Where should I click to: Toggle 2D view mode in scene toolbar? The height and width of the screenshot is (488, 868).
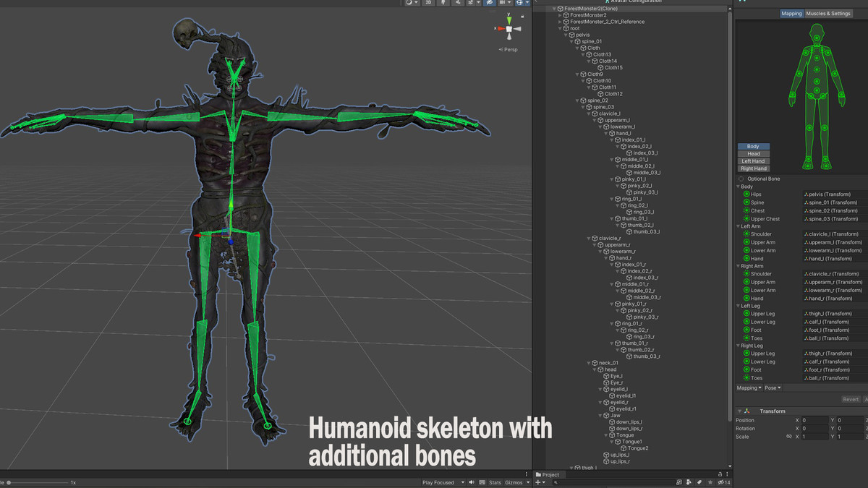pos(428,2)
